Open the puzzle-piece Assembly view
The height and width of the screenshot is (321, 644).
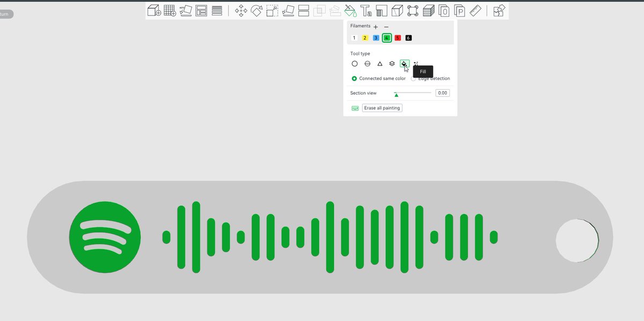(499, 11)
